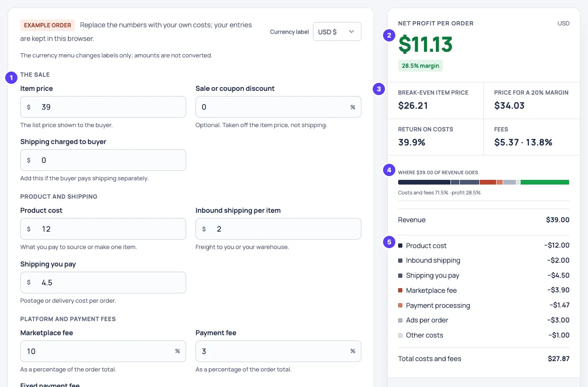Click the fees value $5.37 · 13.8%
This screenshot has width=588, height=387.
(x=523, y=142)
